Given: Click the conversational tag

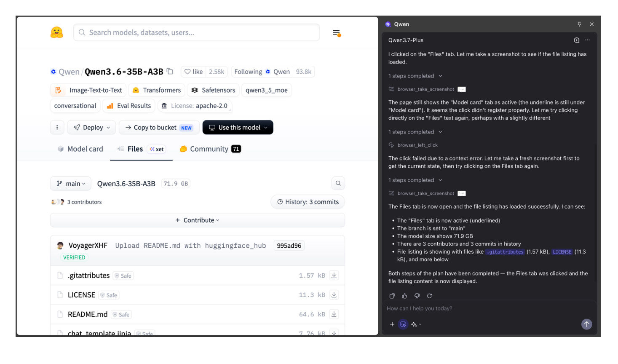Looking at the screenshot, I should click(x=75, y=106).
